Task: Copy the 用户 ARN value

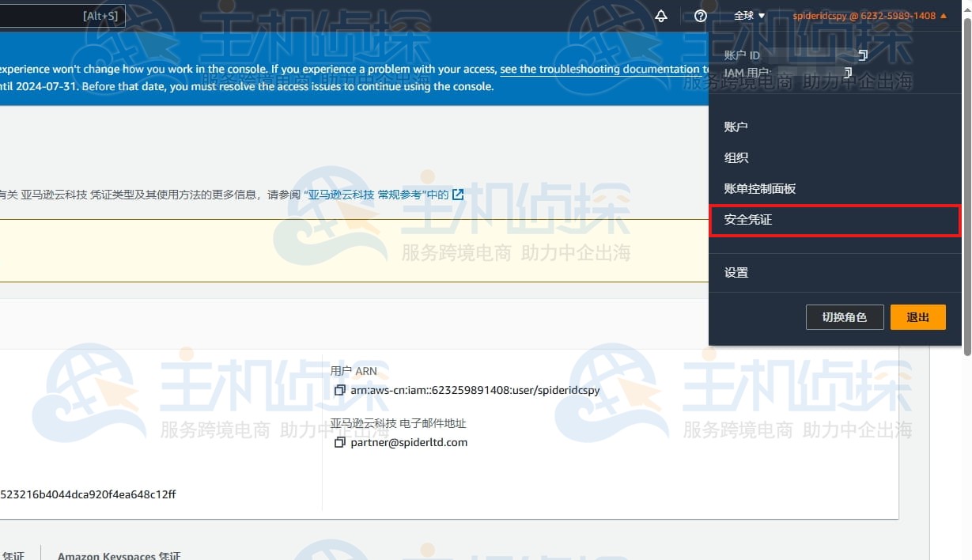Action: [340, 390]
